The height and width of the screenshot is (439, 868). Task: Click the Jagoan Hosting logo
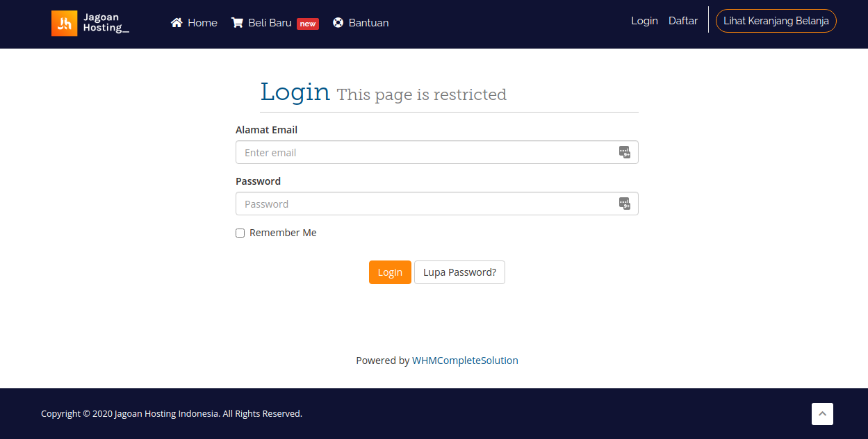(x=90, y=23)
